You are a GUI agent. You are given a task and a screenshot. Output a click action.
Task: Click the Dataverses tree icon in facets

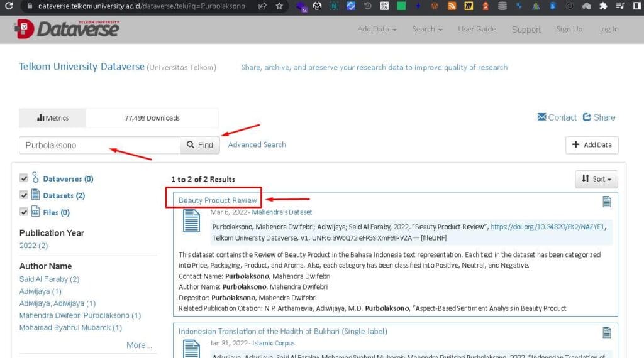[x=35, y=178]
